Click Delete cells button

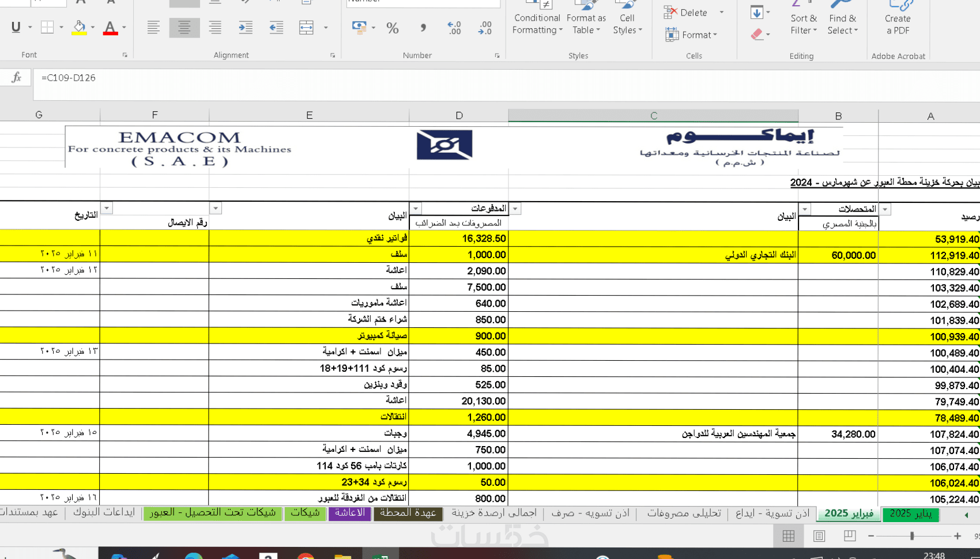(x=686, y=12)
